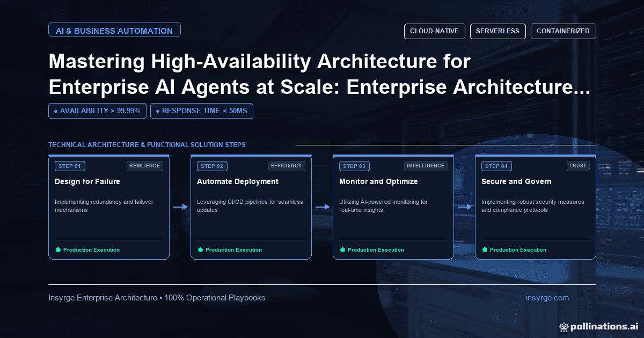The width and height of the screenshot is (644, 338).
Task: Click the STEP 04 badge
Action: [496, 166]
